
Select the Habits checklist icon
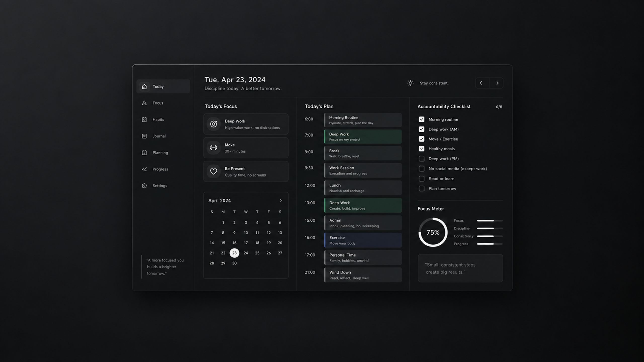click(144, 120)
